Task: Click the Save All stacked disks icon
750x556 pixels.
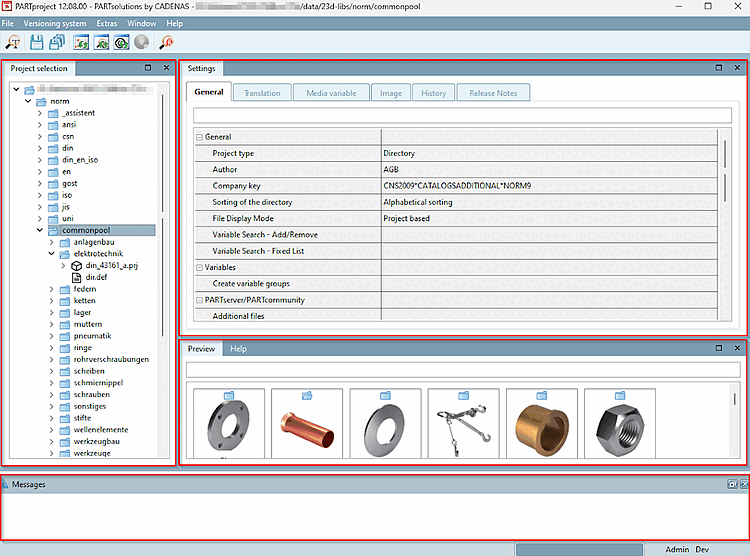Action: coord(58,42)
